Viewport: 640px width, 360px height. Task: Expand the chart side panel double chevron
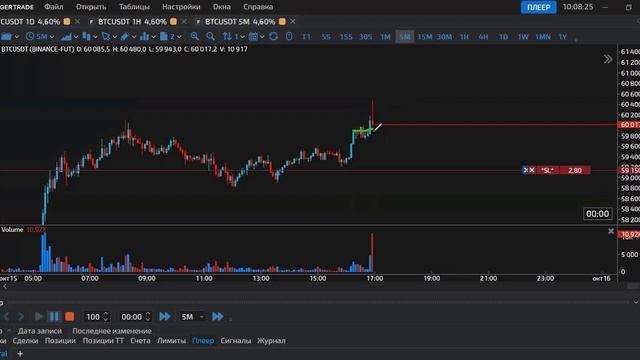(608, 59)
